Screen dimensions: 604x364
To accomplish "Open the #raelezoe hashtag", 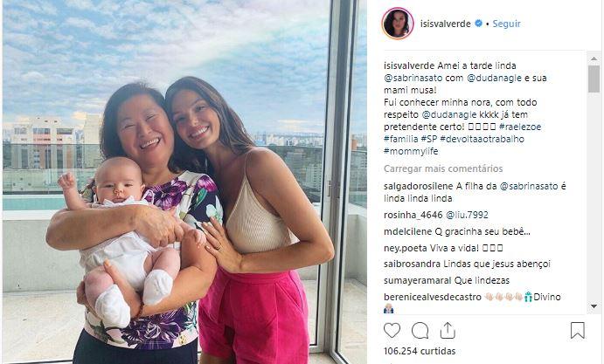I will (x=520, y=127).
